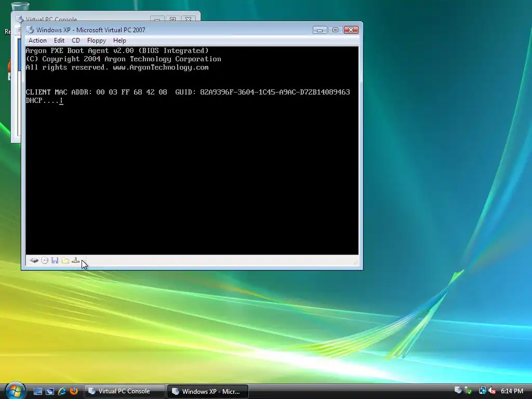Switch to Virtual PC Console taskbar button
Viewport: 532px width, 399px height.
(x=124, y=391)
